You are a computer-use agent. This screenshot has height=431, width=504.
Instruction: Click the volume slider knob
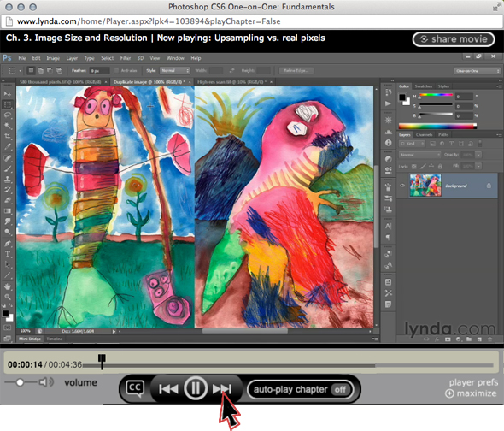coord(20,382)
